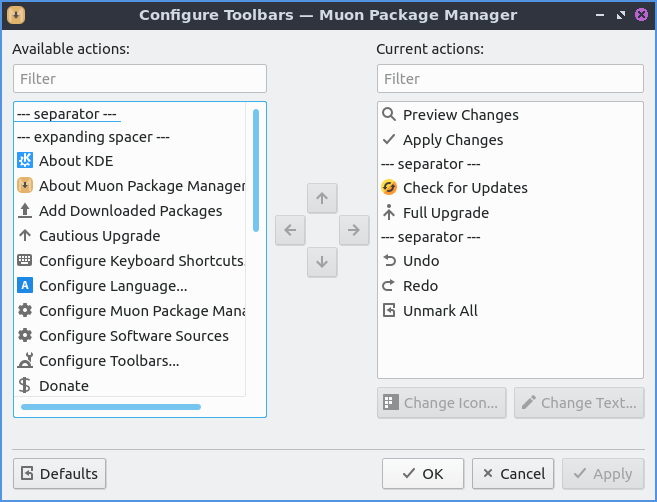Select Apply Changes in Current actions
Viewport: 657px width, 502px height.
[452, 140]
